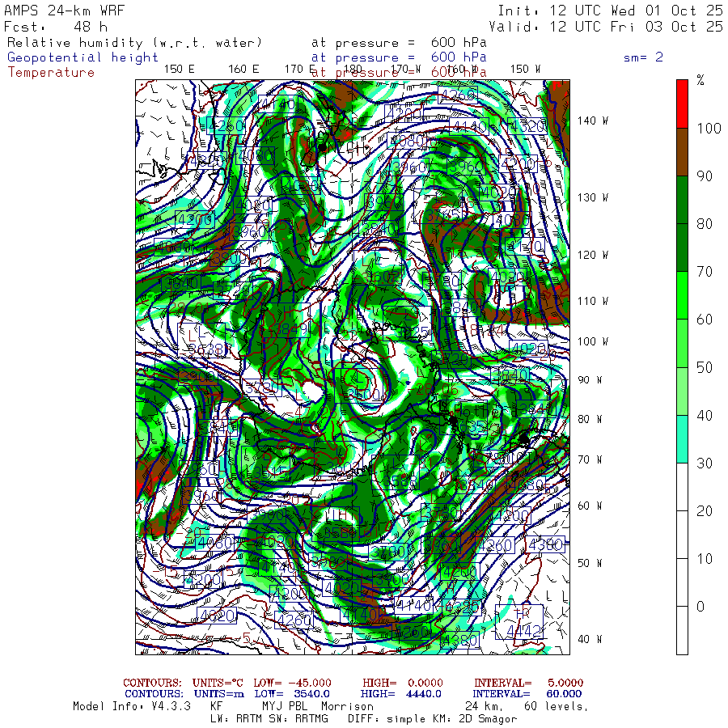Image resolution: width=728 pixels, height=728 pixels.
Task: Click the 'LOW= -45.000' contour text
Action: tap(293, 683)
